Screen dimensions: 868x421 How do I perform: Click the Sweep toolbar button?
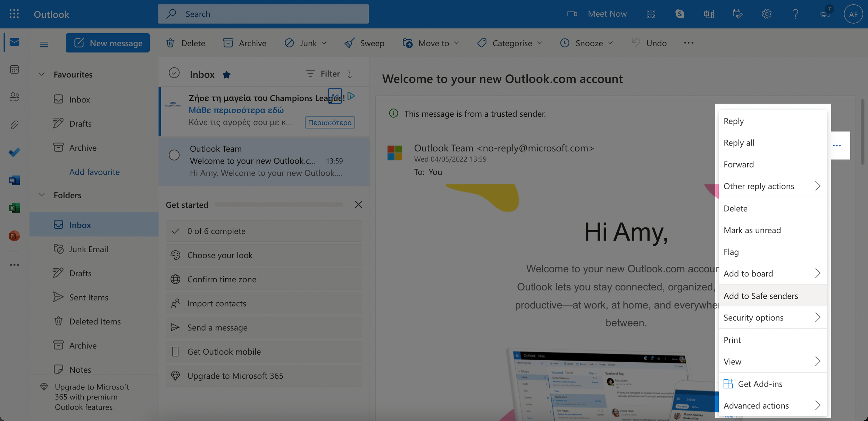pyautogui.click(x=364, y=43)
